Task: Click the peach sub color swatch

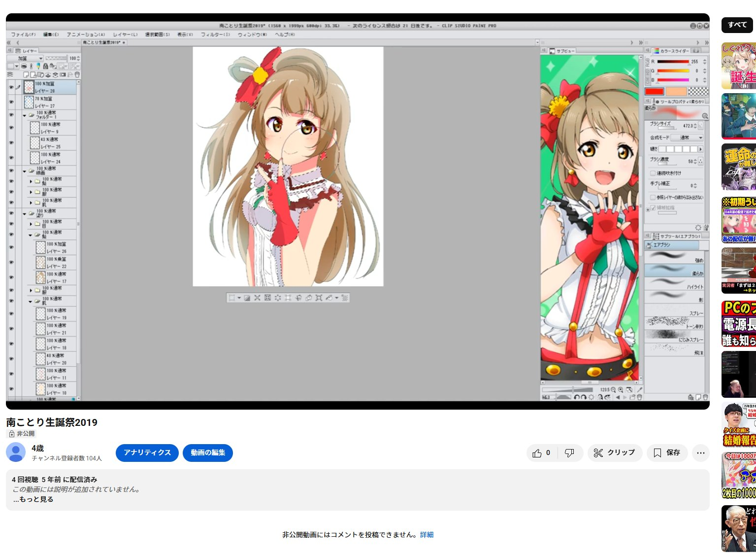Action: (x=676, y=92)
